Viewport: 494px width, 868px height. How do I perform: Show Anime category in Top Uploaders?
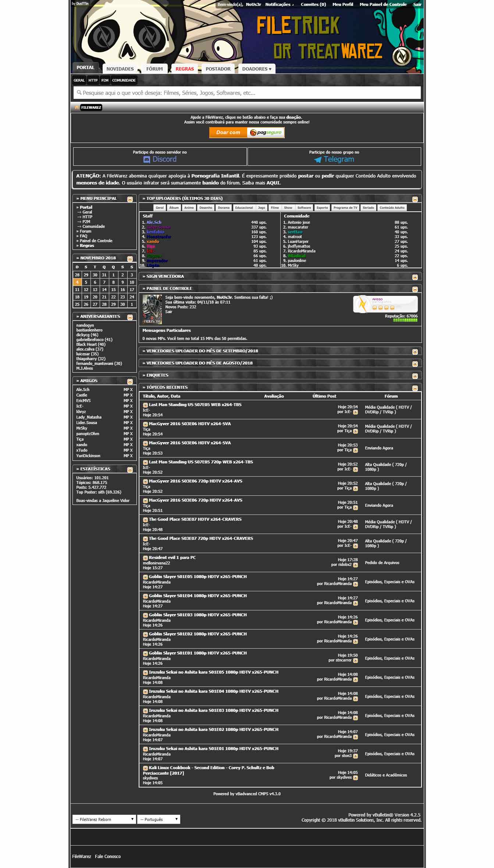(189, 208)
